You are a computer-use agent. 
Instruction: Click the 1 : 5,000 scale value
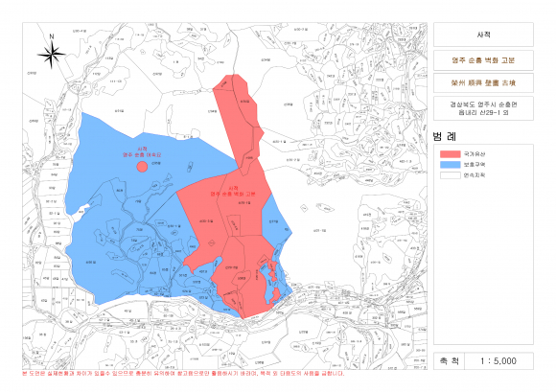[498, 360]
